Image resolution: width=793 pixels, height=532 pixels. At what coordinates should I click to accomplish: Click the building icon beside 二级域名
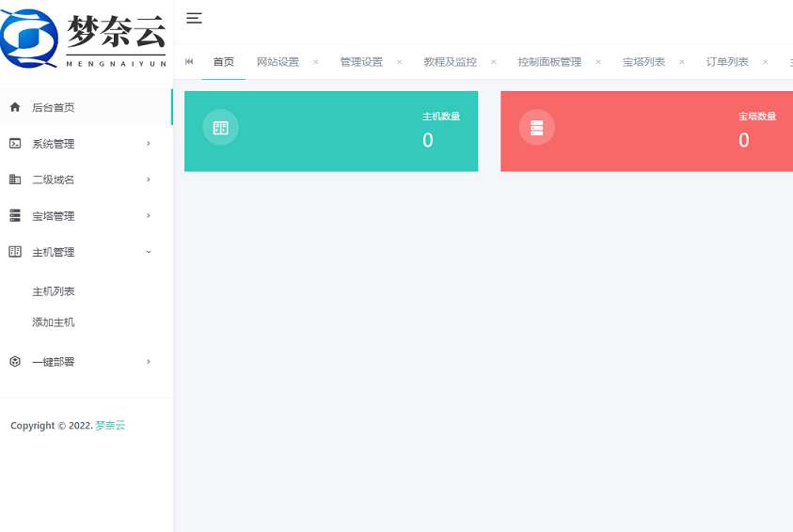(15, 180)
